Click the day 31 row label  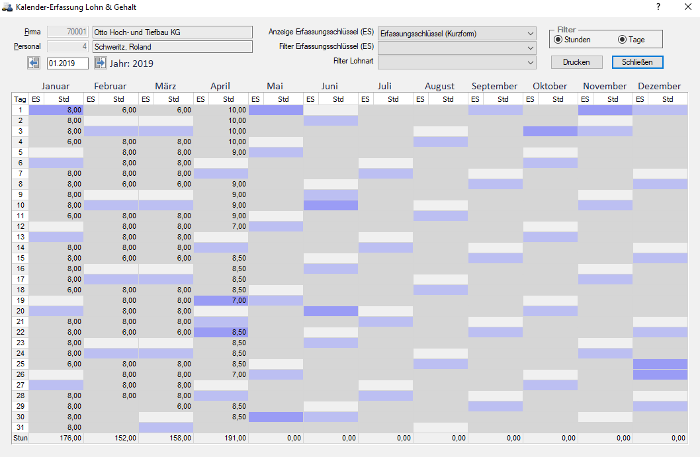click(x=20, y=428)
